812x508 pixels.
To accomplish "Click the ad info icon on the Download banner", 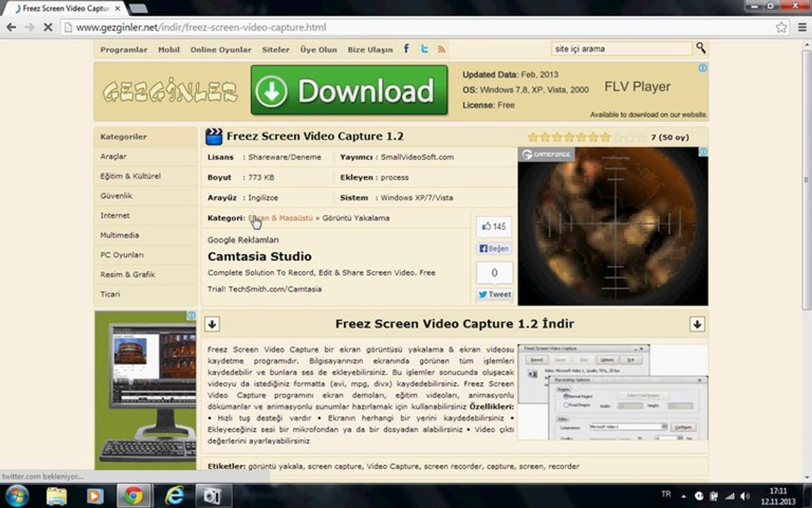I will pos(703,68).
